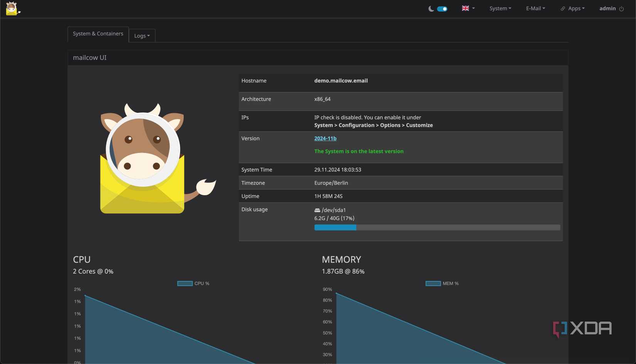Click the x86_64 architecture value
Image resolution: width=636 pixels, height=364 pixels.
(322, 99)
